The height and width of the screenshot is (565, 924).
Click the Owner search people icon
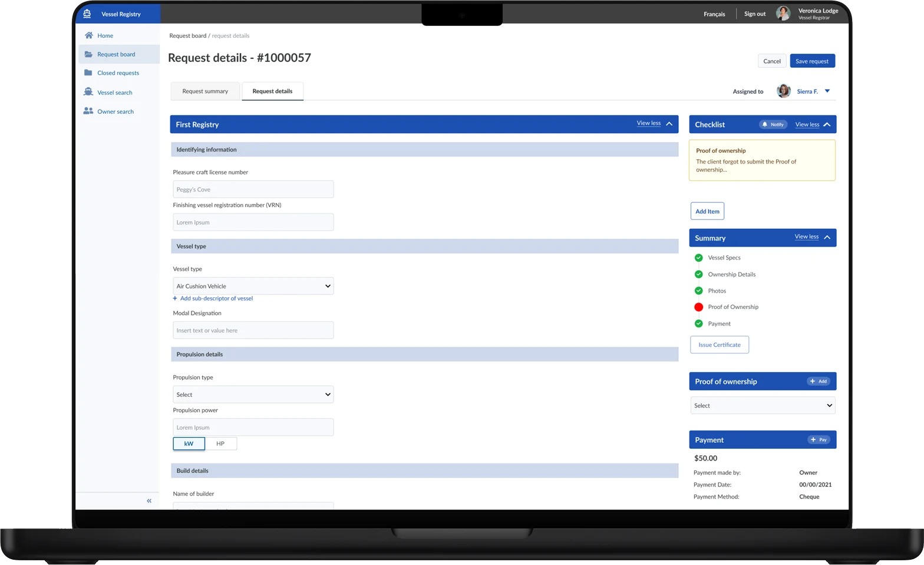pos(88,111)
